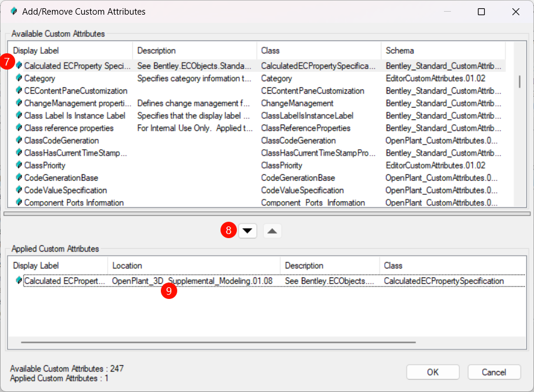
Task: Select the ClassPriority display label
Action: click(44, 166)
